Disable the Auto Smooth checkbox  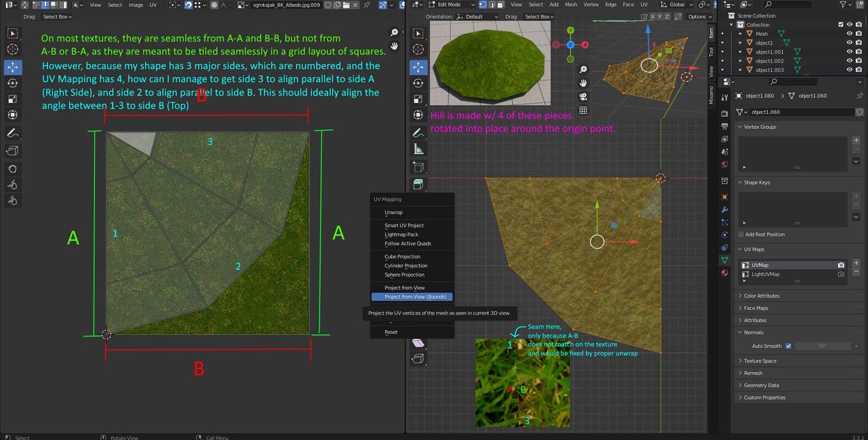coord(788,346)
